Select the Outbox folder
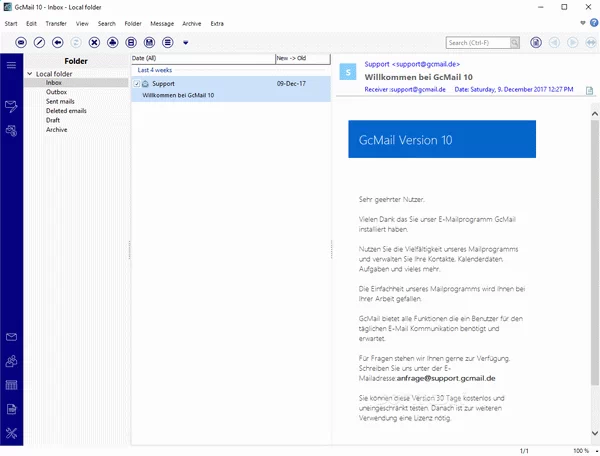The image size is (600, 456). point(56,92)
